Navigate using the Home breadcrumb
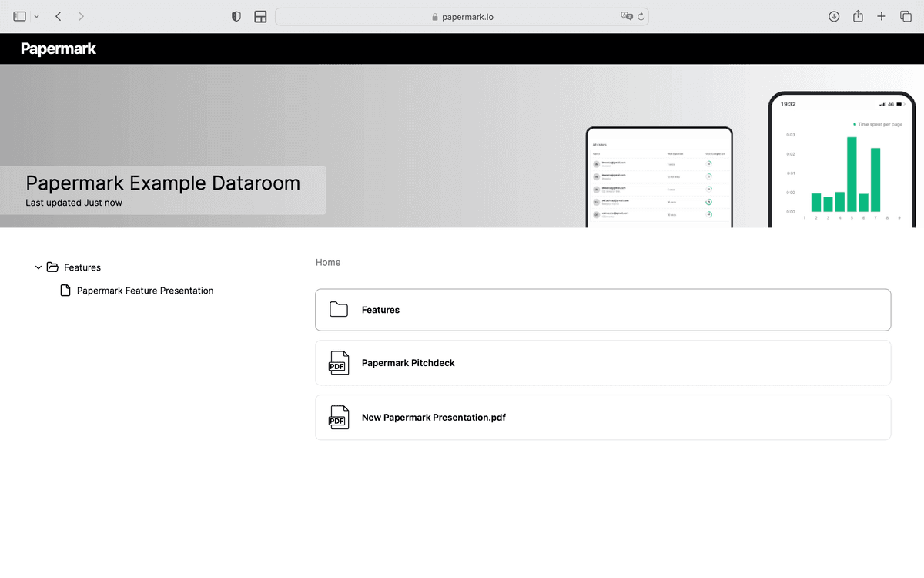The width and height of the screenshot is (924, 578). pyautogui.click(x=327, y=262)
